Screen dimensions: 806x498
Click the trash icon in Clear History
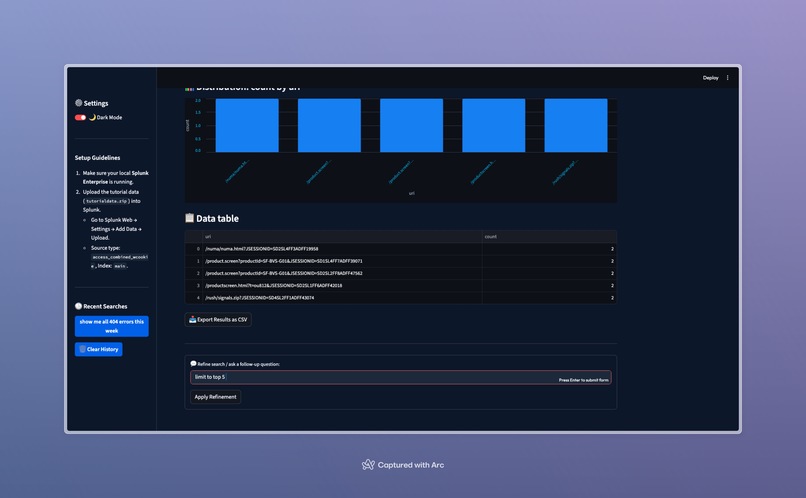(x=82, y=349)
